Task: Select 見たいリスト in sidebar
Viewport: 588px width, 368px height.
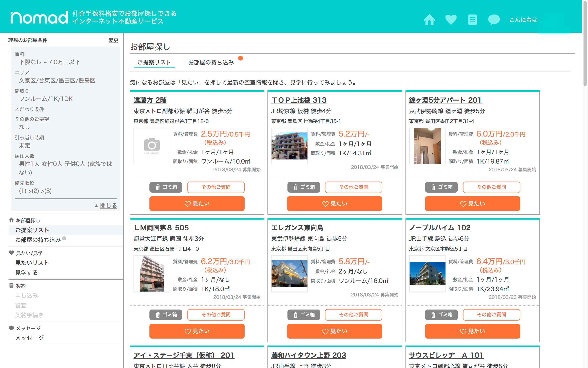Action: pos(32,263)
